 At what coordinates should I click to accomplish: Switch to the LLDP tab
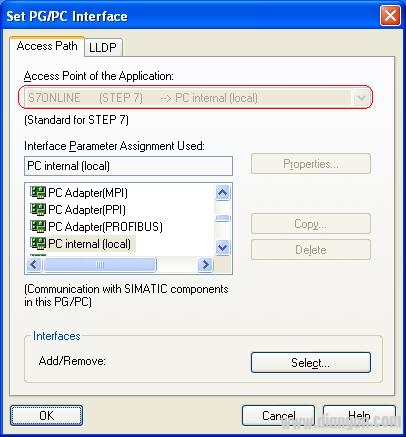pos(103,47)
